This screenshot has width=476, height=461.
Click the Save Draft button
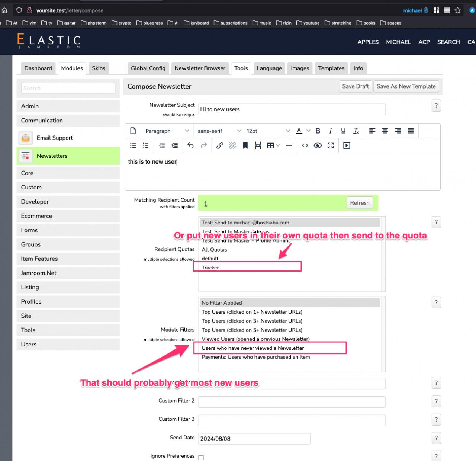pyautogui.click(x=355, y=86)
